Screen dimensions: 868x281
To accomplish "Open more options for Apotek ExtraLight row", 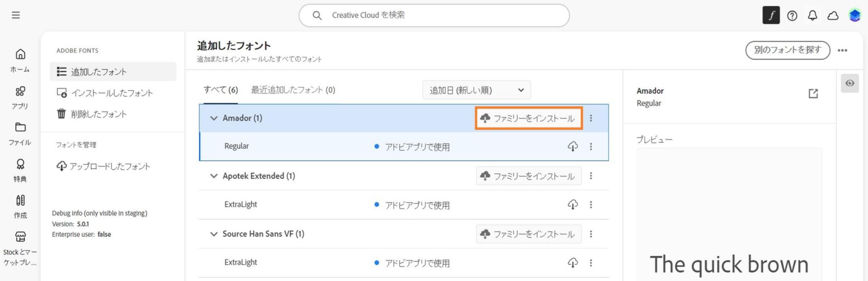I will (591, 205).
